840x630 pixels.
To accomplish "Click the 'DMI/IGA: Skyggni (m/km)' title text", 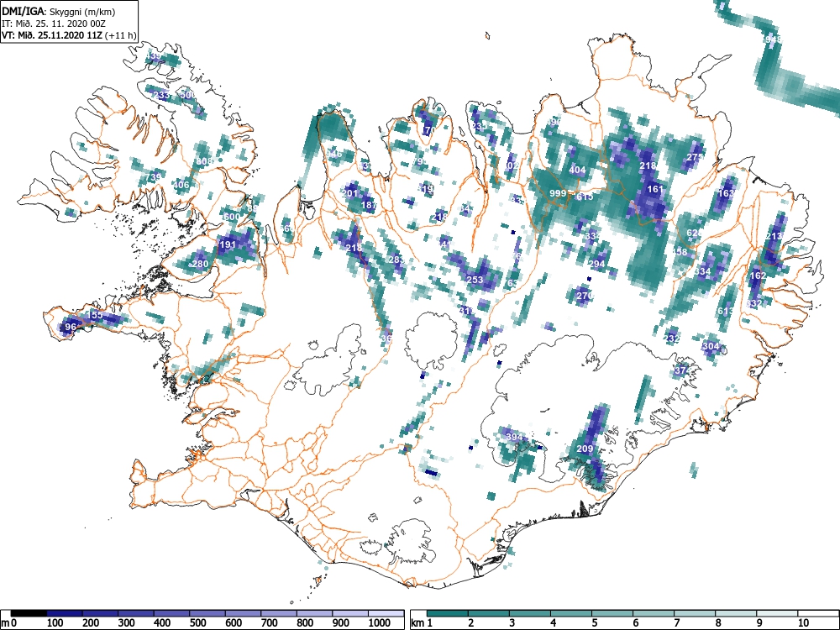I will point(59,11).
